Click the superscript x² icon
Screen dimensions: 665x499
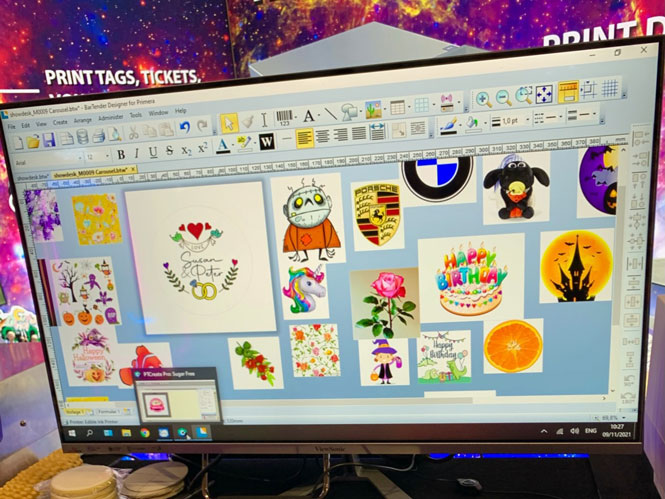203,148
